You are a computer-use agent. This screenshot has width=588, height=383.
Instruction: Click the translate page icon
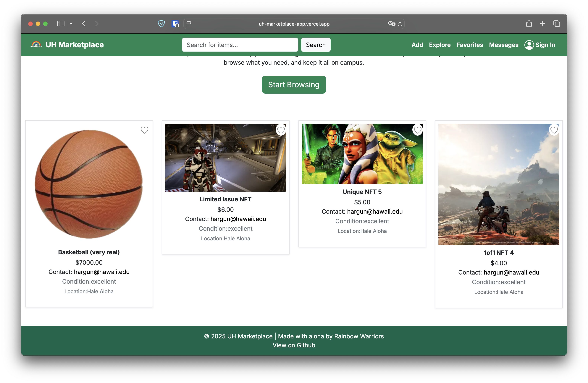pyautogui.click(x=391, y=24)
